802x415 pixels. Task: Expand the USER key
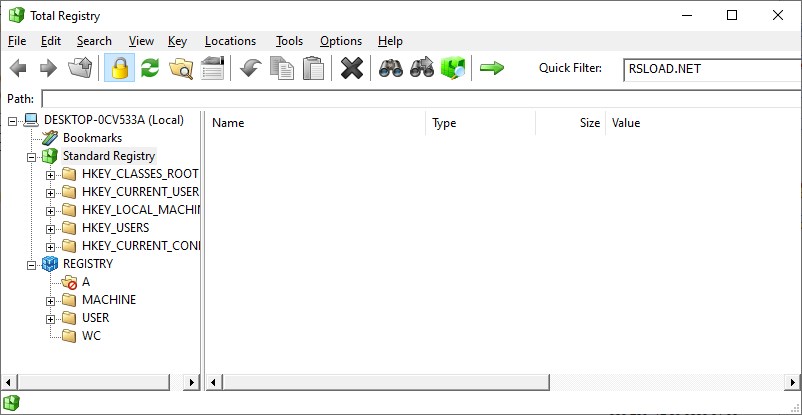[x=50, y=319]
